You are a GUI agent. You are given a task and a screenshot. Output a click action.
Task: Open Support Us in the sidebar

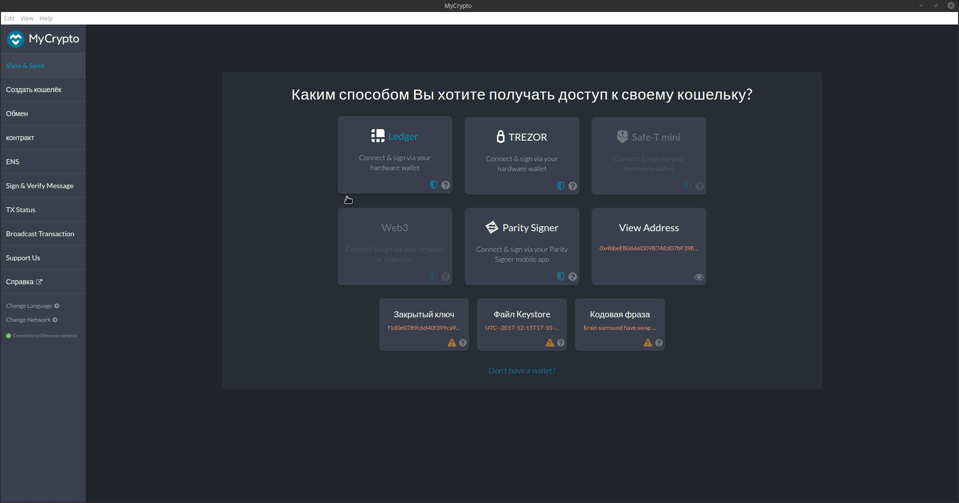point(43,258)
